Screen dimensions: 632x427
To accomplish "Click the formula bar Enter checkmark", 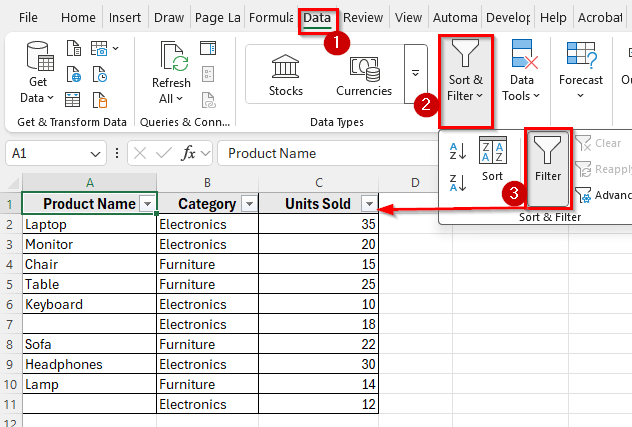I will tap(164, 153).
